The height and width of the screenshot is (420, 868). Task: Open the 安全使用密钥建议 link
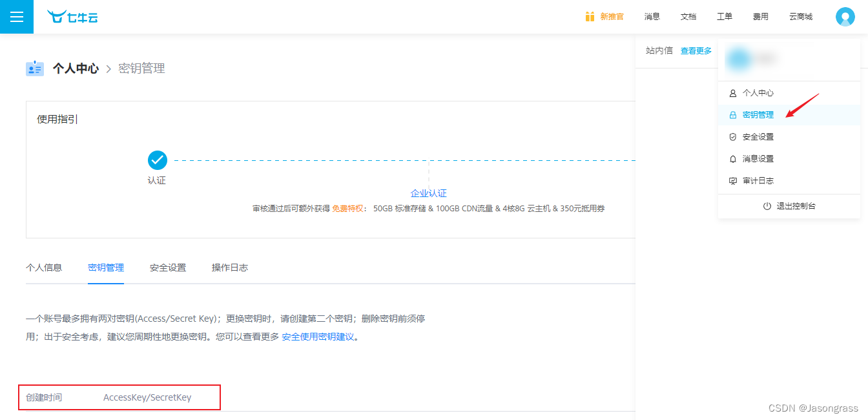click(x=320, y=336)
